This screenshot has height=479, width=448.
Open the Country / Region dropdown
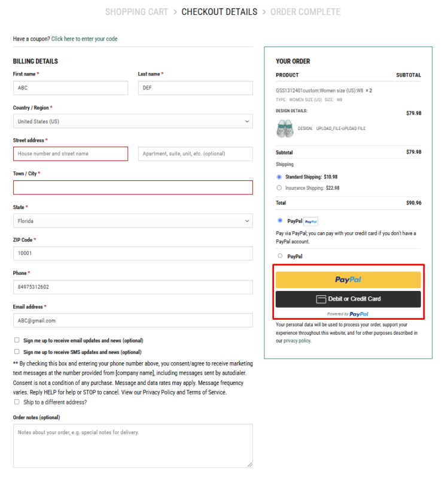tap(133, 122)
